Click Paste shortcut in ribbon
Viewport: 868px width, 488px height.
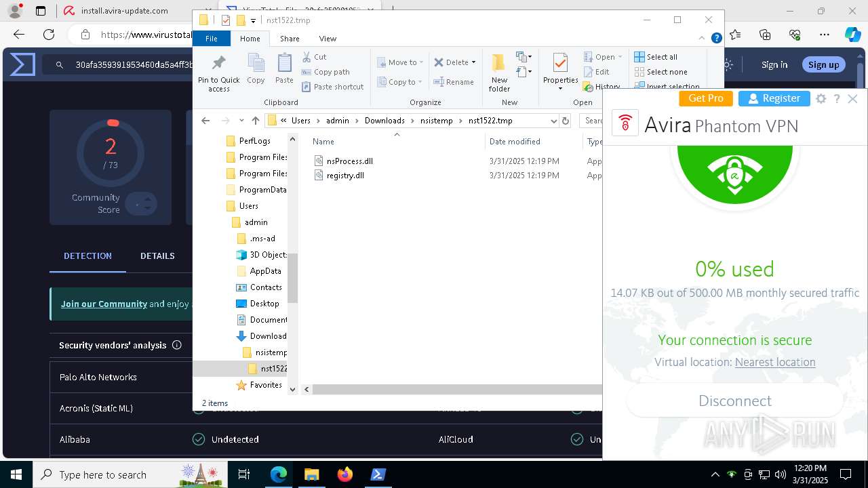point(333,87)
